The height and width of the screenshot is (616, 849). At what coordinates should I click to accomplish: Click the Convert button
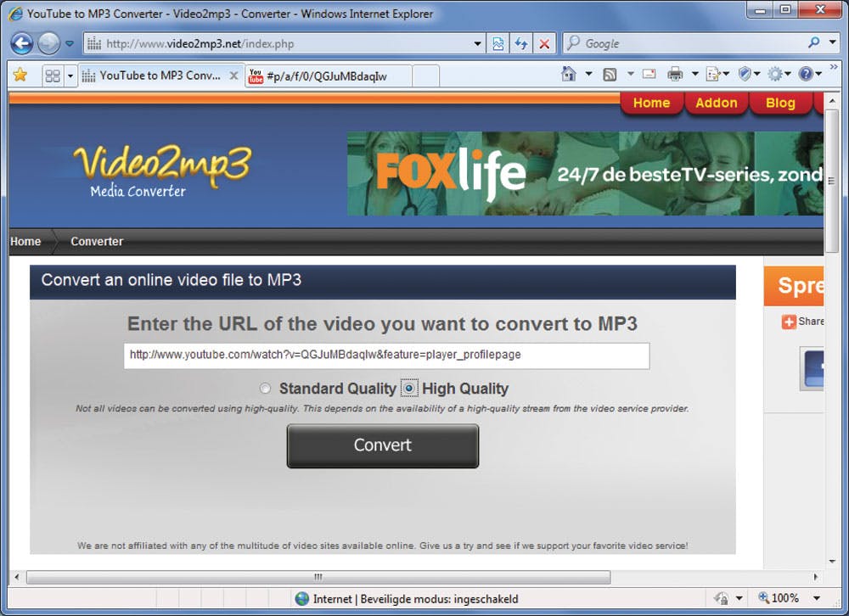pyautogui.click(x=383, y=445)
